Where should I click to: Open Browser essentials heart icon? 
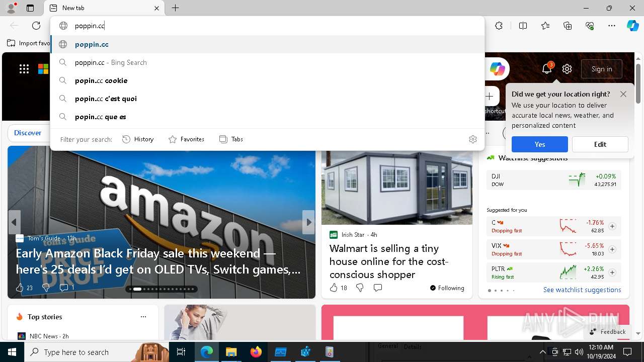tap(590, 26)
